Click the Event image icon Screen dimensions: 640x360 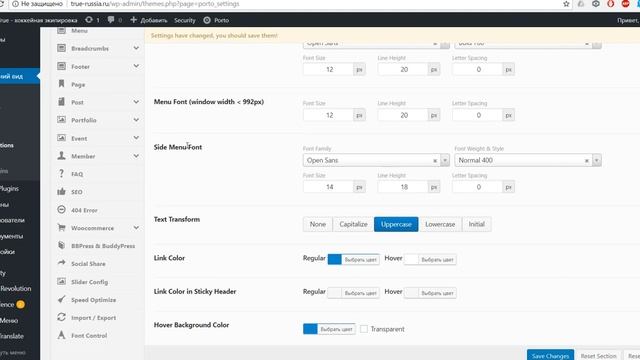click(x=61, y=138)
